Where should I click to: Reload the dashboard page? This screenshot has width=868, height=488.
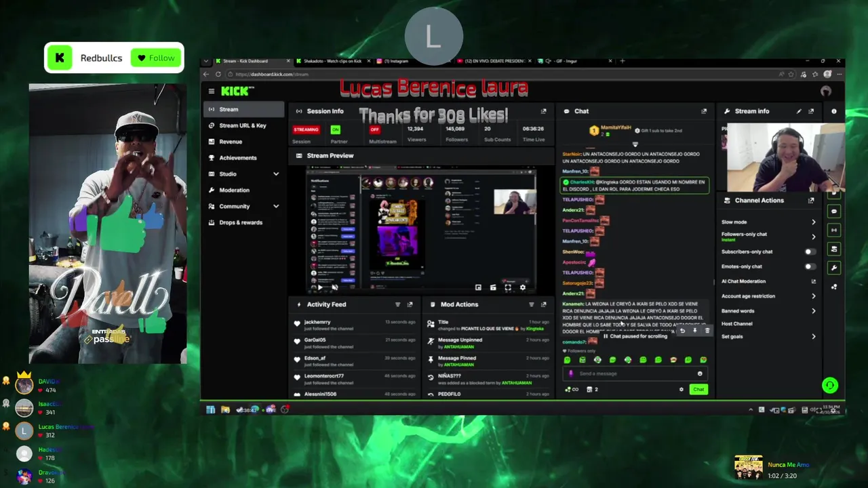[x=218, y=75]
